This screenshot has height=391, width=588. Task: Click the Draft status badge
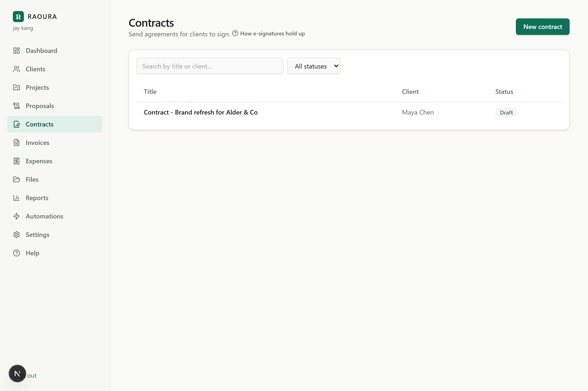(x=506, y=112)
